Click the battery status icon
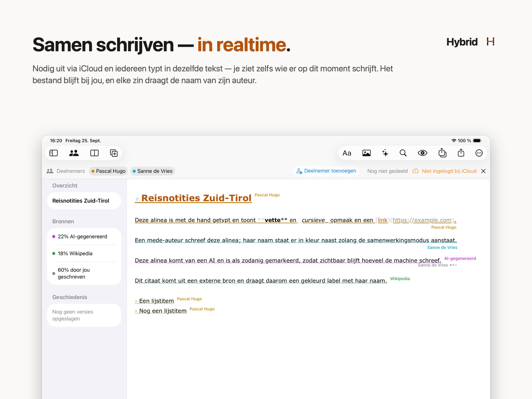This screenshot has height=399, width=532. tap(477, 141)
